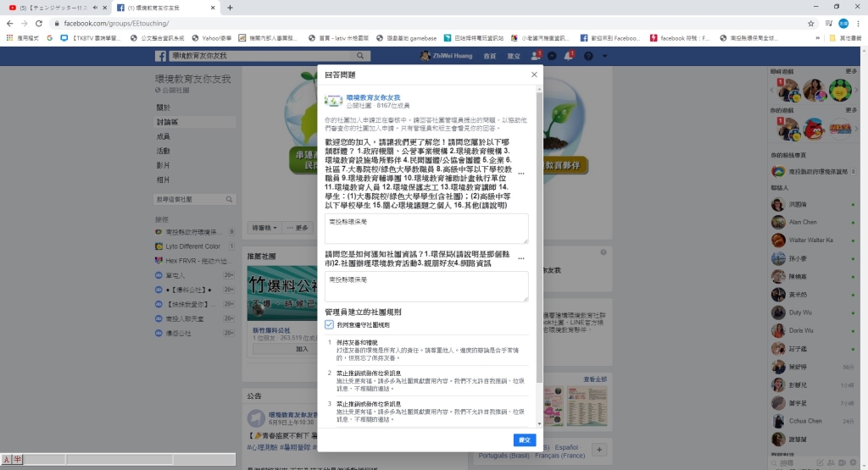Image resolution: width=868 pixels, height=470 pixels.
Task: Bookmark this page with the star icon
Action: (811, 23)
